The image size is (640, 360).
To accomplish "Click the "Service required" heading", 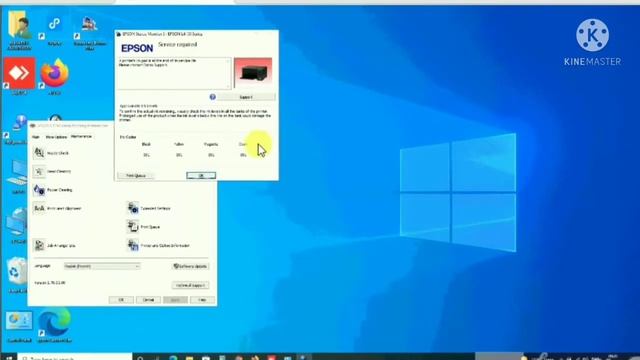I will click(x=178, y=44).
